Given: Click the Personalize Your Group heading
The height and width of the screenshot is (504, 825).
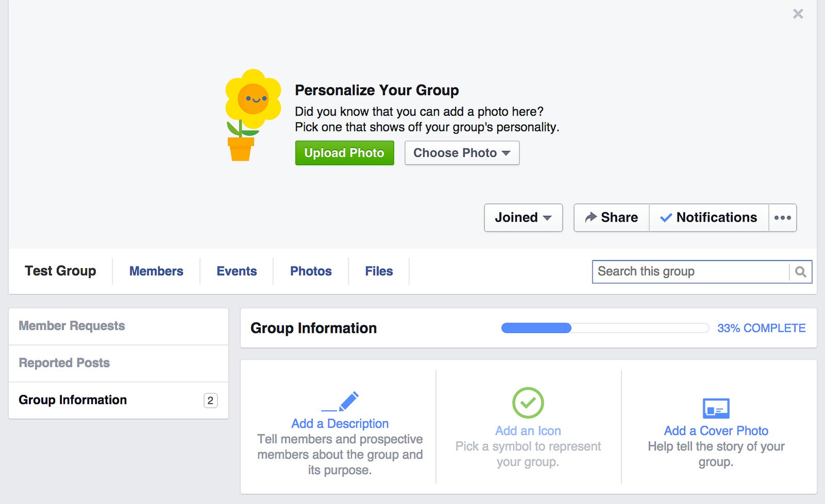Looking at the screenshot, I should tap(377, 90).
